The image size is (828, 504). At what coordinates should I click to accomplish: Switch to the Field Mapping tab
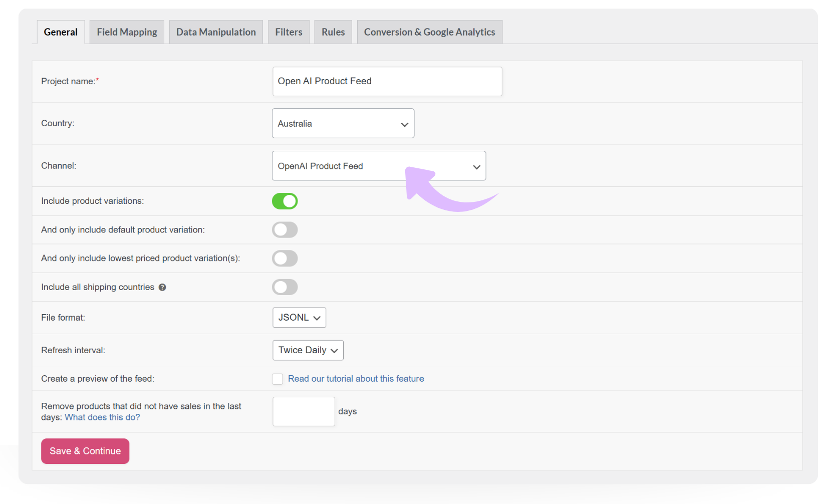[126, 32]
